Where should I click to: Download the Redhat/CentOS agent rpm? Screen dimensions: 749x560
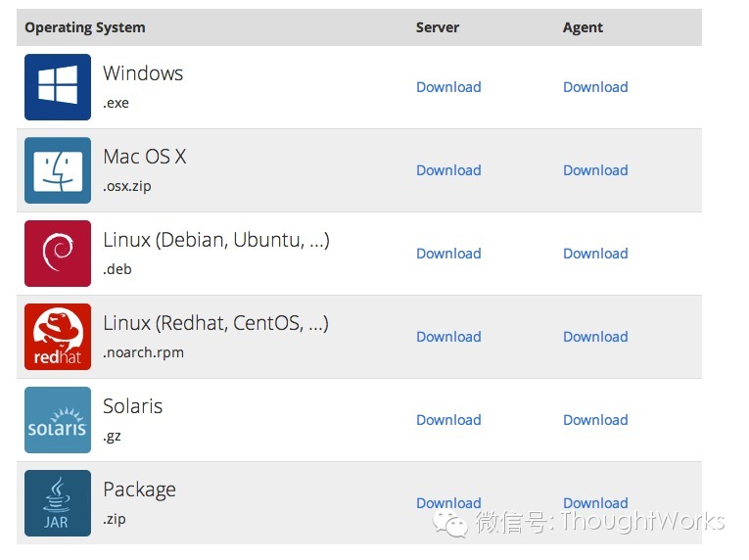595,337
